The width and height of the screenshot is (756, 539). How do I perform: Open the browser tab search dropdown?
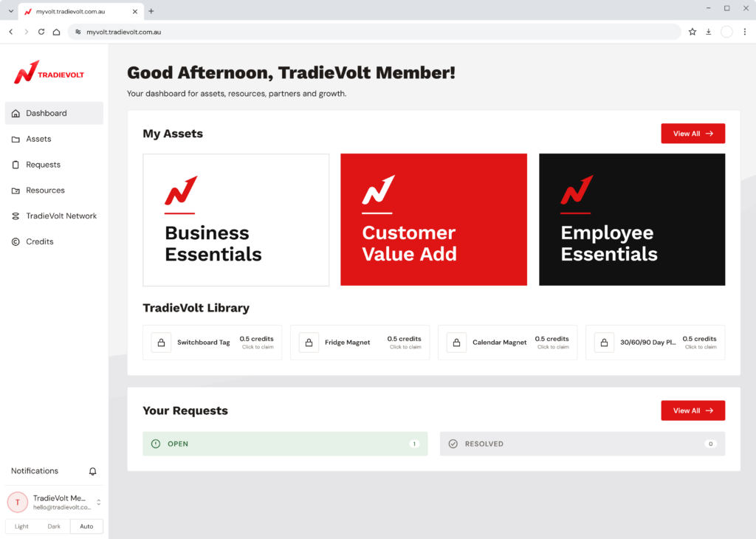click(10, 11)
